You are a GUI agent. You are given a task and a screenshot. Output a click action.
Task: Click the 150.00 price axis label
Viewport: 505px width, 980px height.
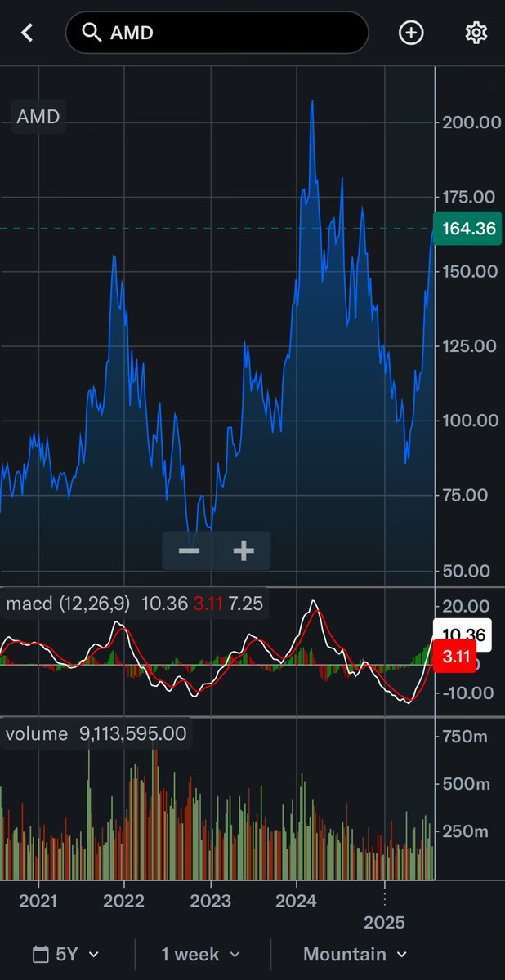[470, 271]
